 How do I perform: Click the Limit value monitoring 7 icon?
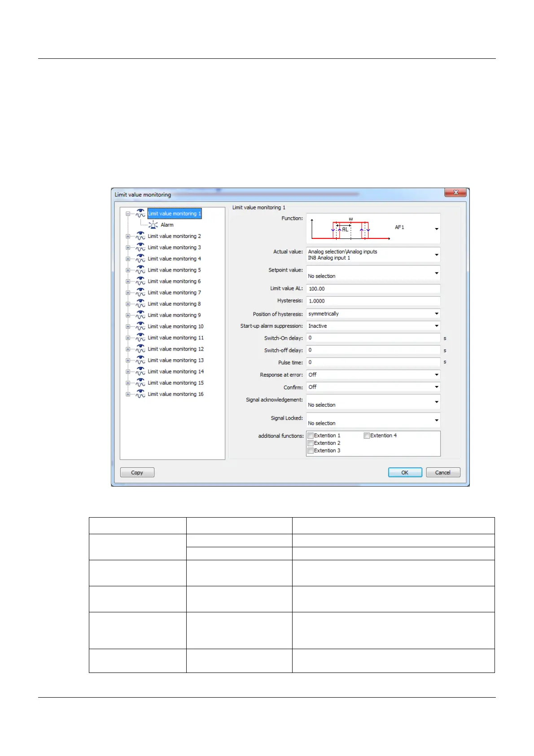tap(140, 292)
